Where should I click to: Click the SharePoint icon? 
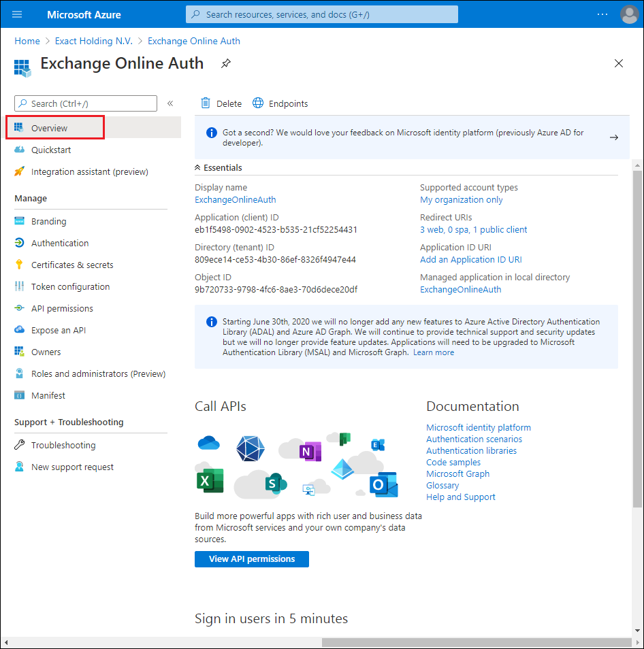276,483
